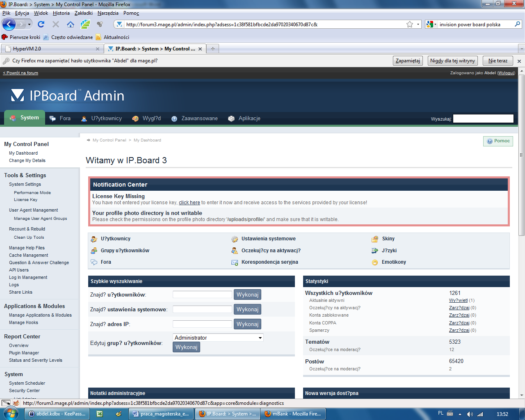This screenshot has height=420, width=525.
Task: Click the Ustawienia systemowe gear icon
Action: click(x=235, y=239)
